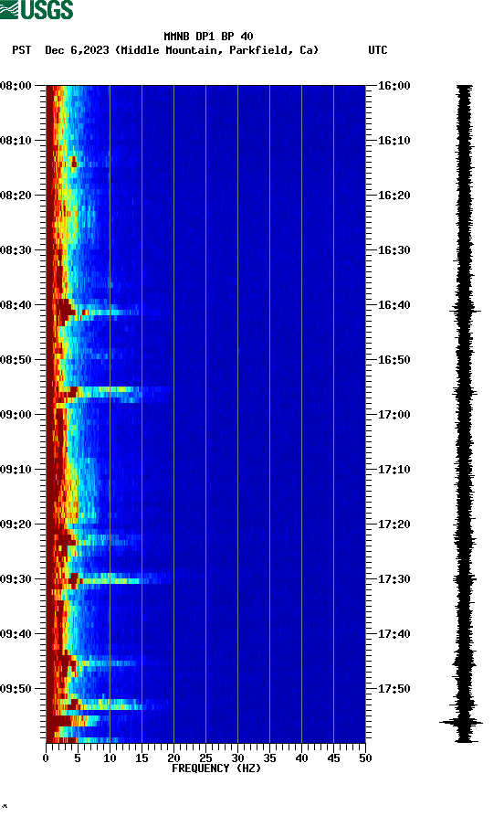Image resolution: width=504 pixels, height=816 pixels.
Task: Click the 0 Hz frequency axis label
Action: coord(46,758)
